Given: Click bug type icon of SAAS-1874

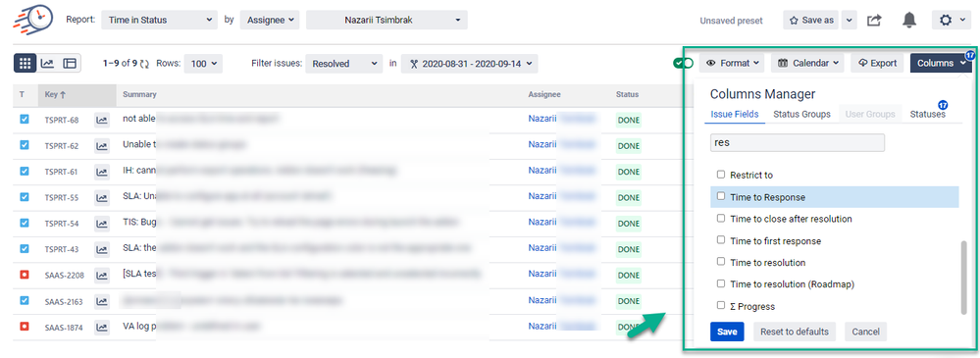Looking at the screenshot, I should [25, 327].
